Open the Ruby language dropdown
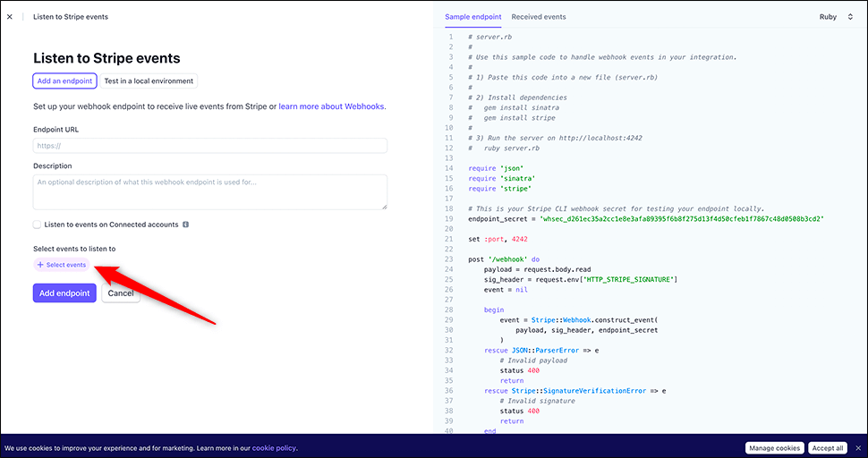The width and height of the screenshot is (868, 458). [x=836, y=17]
